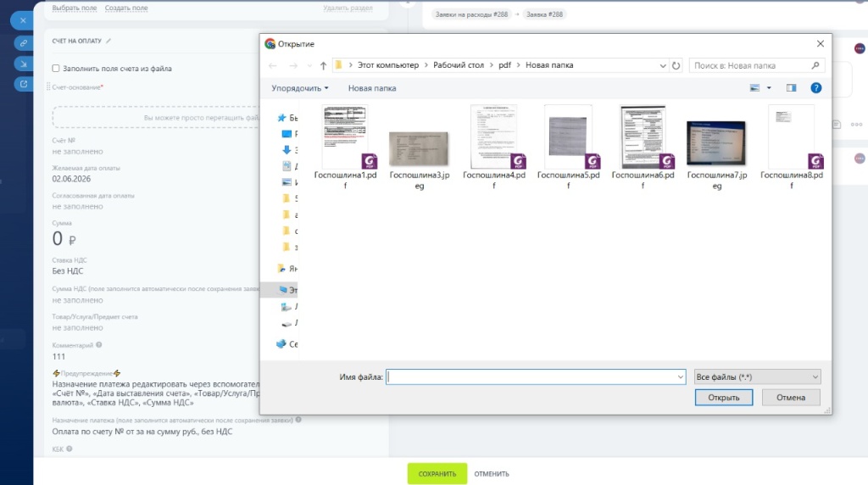
Task: Click the open in new window sidebar icon
Action: (x=23, y=84)
